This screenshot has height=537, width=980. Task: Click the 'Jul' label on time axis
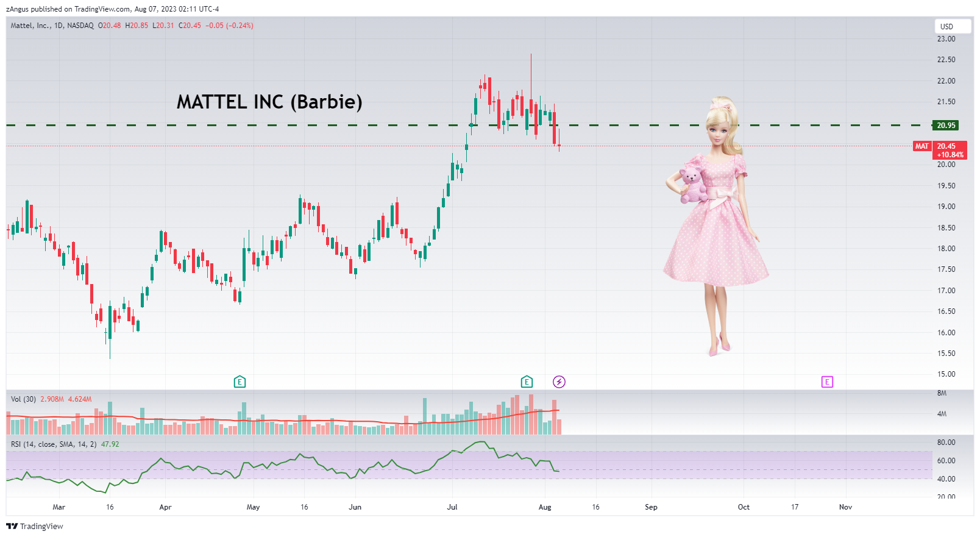[x=452, y=507]
